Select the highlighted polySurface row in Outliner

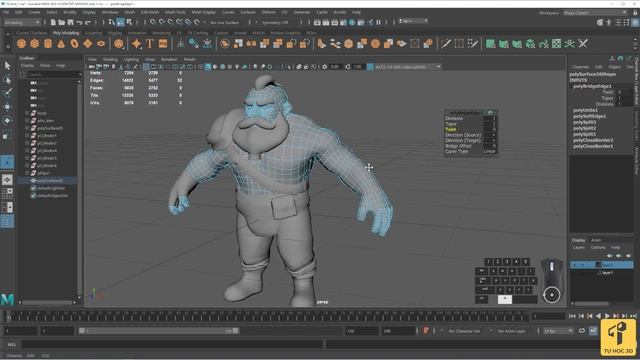(x=48, y=180)
